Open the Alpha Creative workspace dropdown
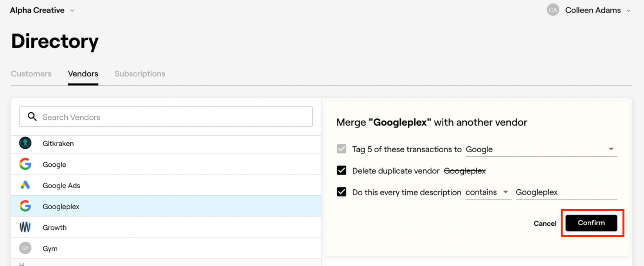 42,11
